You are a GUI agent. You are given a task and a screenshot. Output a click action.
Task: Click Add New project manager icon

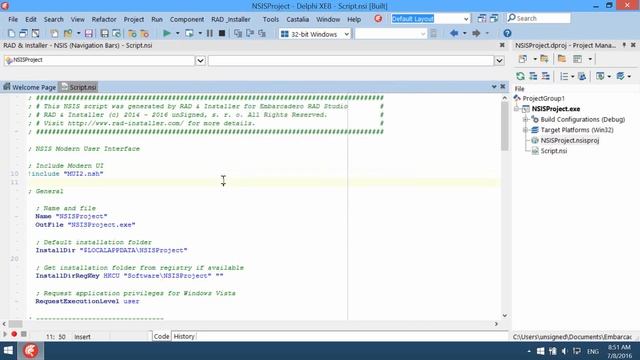[x=522, y=59]
